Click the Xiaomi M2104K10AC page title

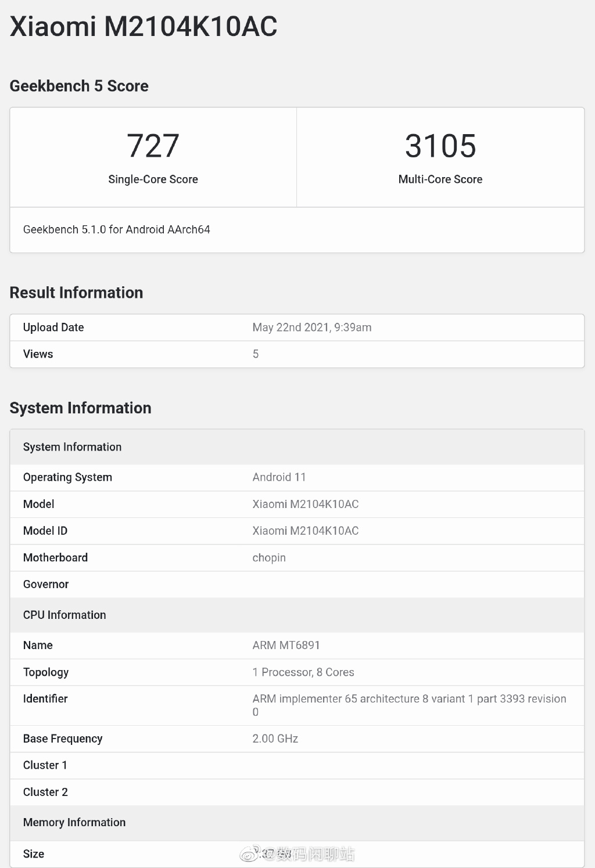144,27
